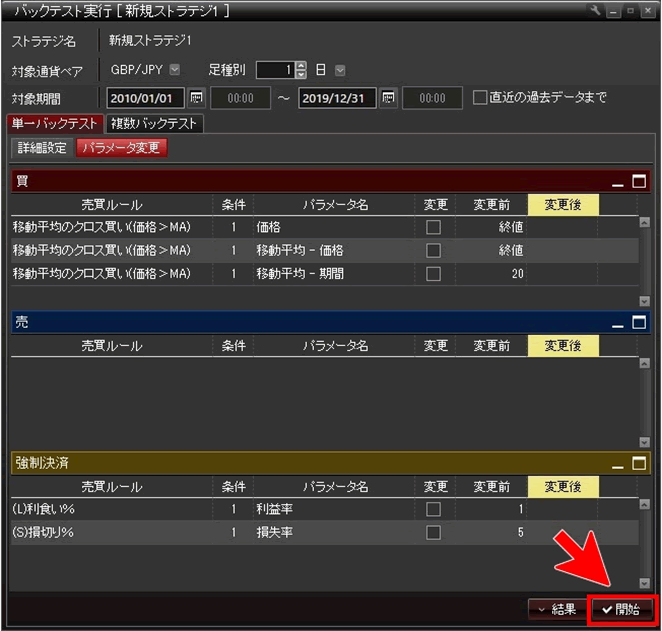Image resolution: width=662 pixels, height=631 pixels.
Task: Click 売買ルール column header in 買 table
Action: 112,205
